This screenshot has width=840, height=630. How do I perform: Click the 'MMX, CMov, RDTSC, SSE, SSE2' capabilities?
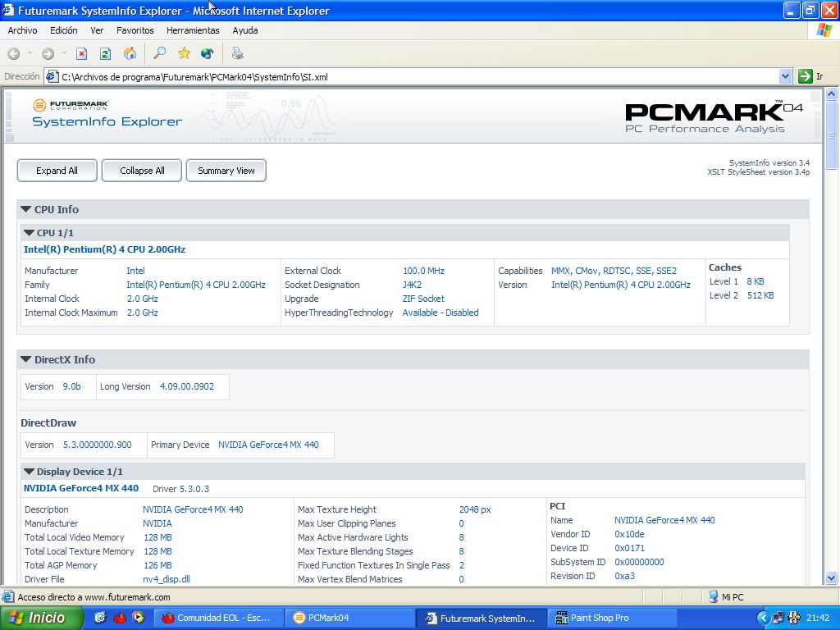click(x=614, y=271)
